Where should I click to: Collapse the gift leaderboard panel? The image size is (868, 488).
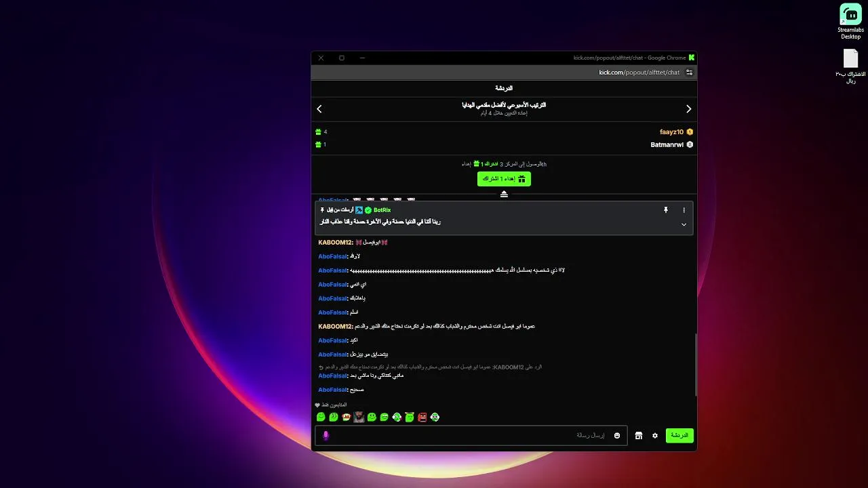pyautogui.click(x=504, y=195)
